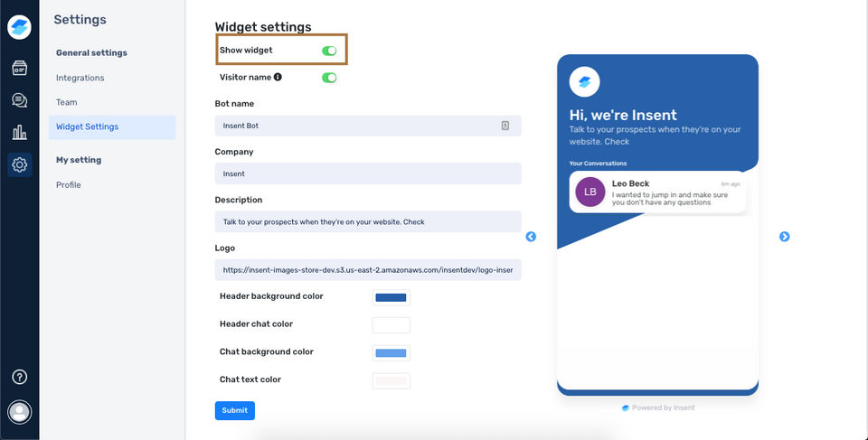
Task: Click the '6m ago' timestamp in preview
Action: [x=731, y=184]
